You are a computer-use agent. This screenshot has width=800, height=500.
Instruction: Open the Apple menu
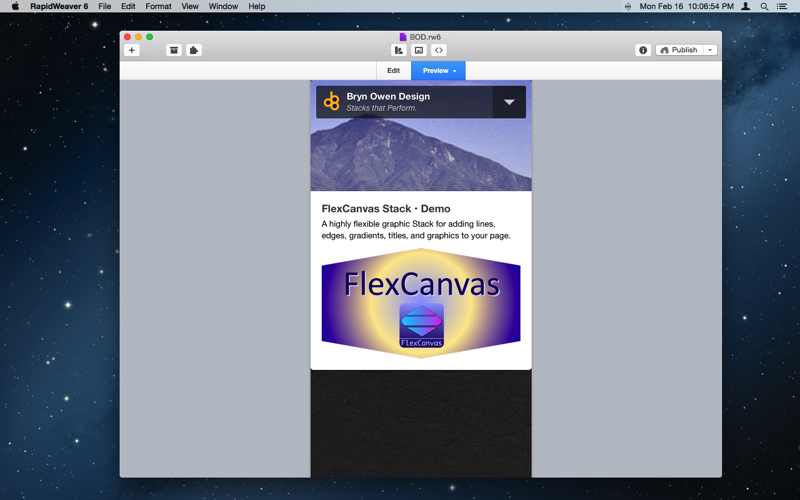[x=15, y=6]
